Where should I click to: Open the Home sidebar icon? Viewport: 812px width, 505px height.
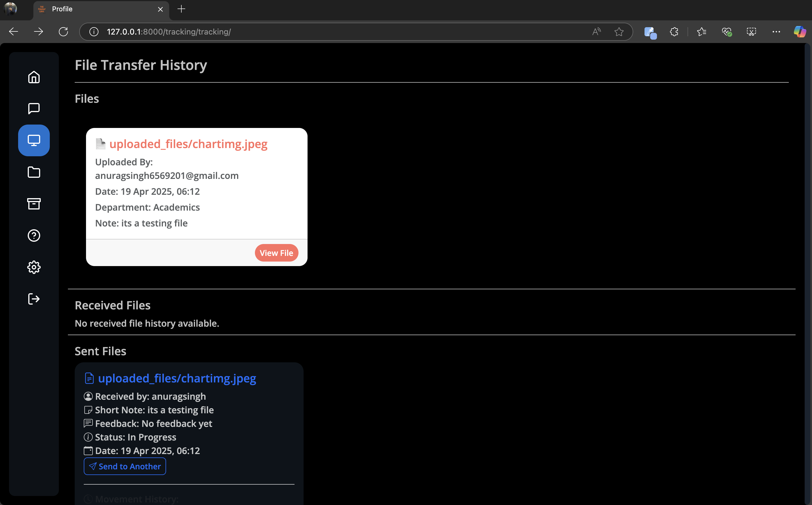34,77
